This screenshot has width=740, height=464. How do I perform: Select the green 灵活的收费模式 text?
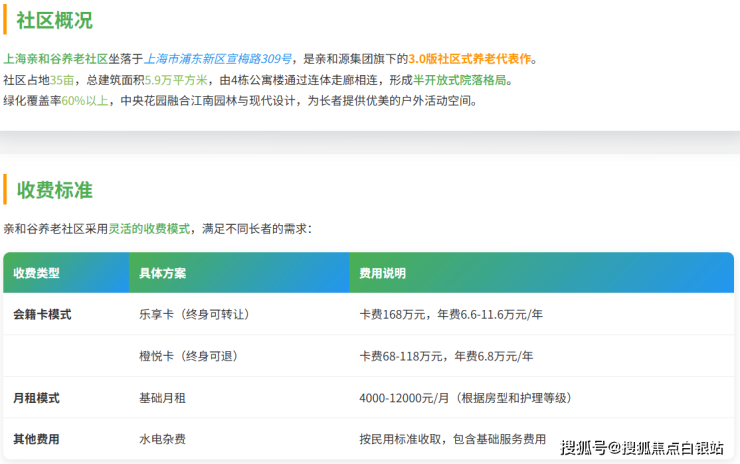coord(149,229)
